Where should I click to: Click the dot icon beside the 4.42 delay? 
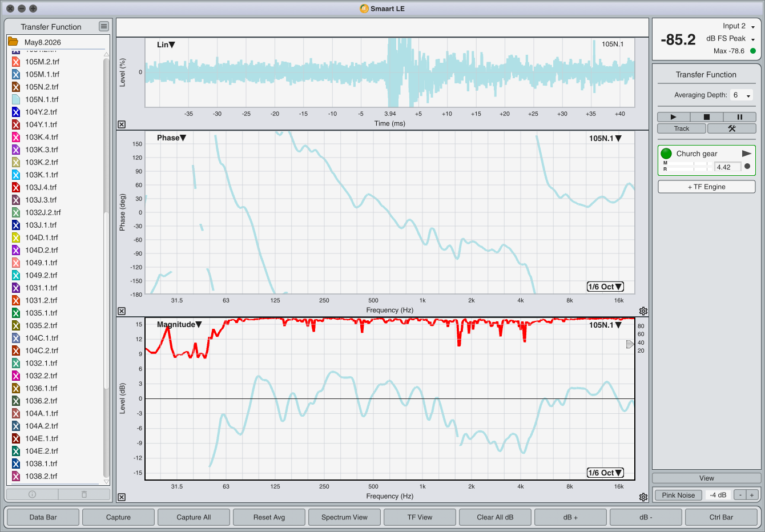747,167
